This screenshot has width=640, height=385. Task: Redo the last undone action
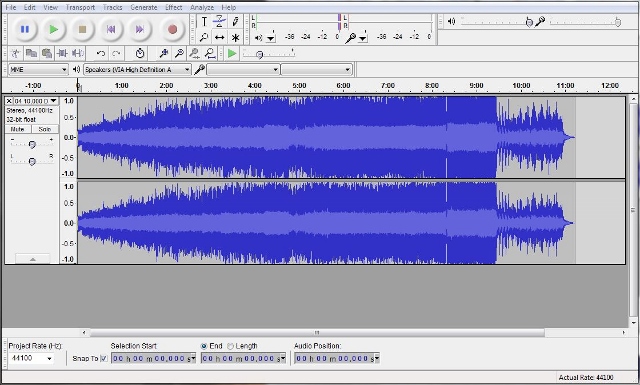(x=116, y=53)
